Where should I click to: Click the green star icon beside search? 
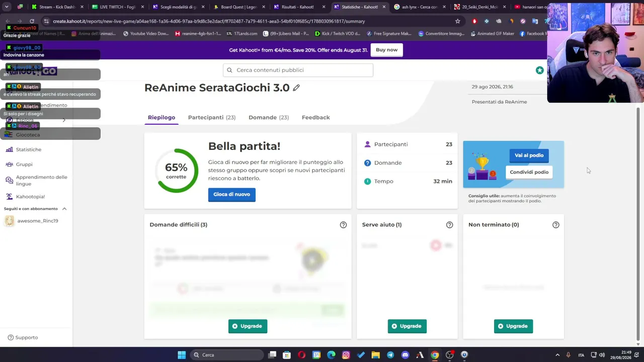(x=539, y=70)
